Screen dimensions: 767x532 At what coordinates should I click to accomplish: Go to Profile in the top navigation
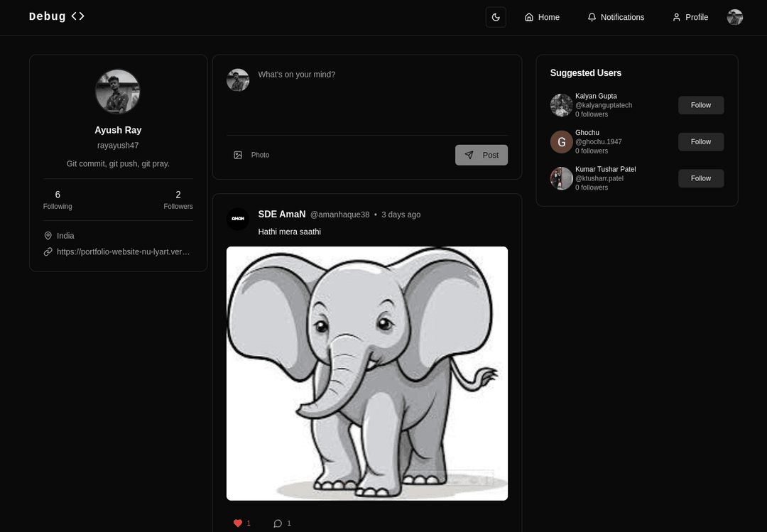(690, 17)
